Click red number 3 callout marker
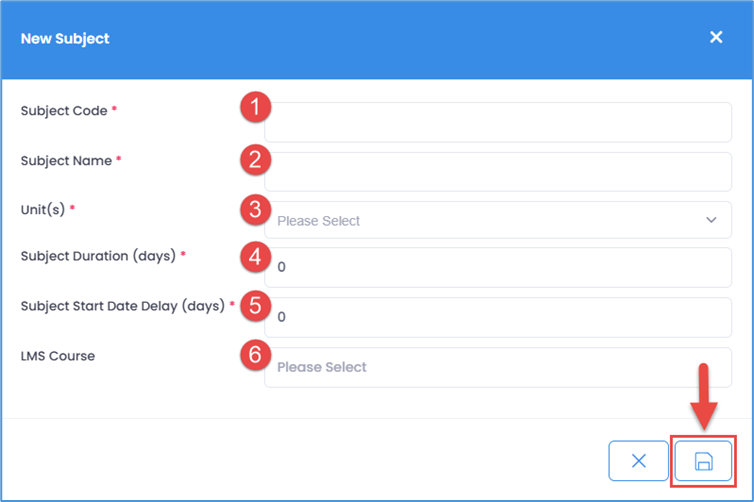 click(x=256, y=209)
